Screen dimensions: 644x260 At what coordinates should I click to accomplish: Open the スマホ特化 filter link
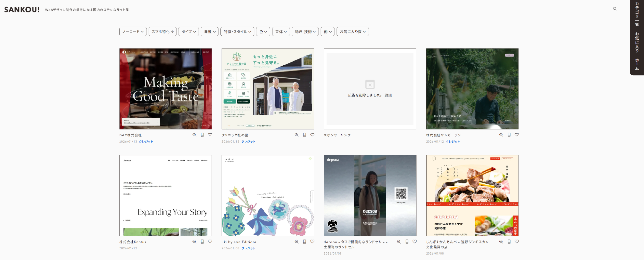[162, 32]
